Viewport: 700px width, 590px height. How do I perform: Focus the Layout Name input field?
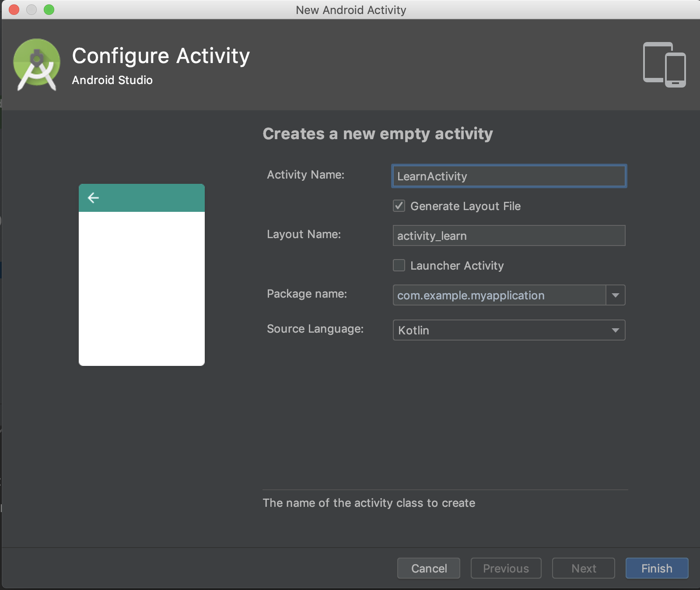509,235
